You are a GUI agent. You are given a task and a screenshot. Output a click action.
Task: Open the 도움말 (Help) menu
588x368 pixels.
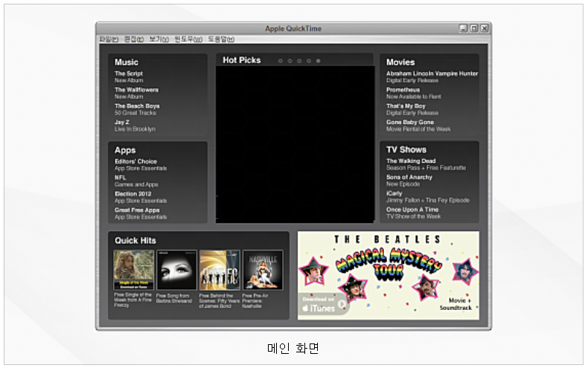point(221,39)
